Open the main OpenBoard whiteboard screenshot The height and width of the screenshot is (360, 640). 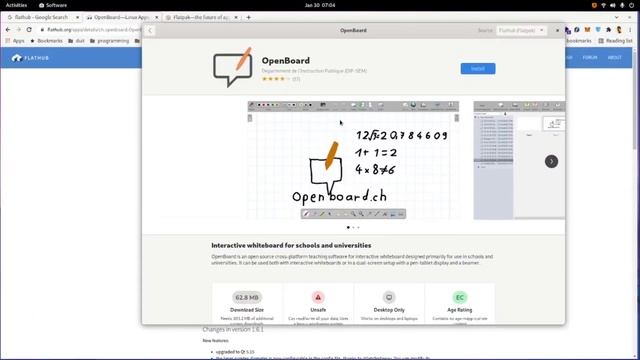click(x=353, y=160)
